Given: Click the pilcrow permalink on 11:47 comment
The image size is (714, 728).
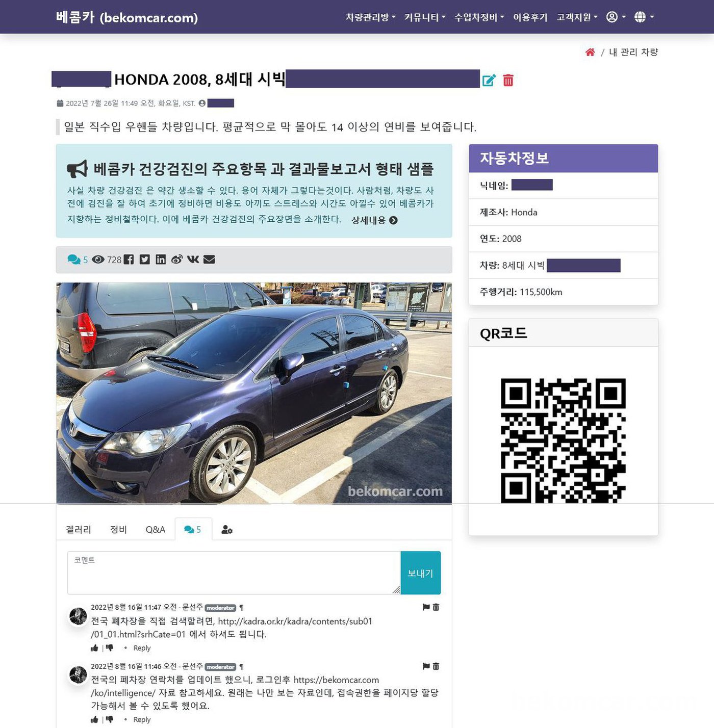Looking at the screenshot, I should coord(241,608).
